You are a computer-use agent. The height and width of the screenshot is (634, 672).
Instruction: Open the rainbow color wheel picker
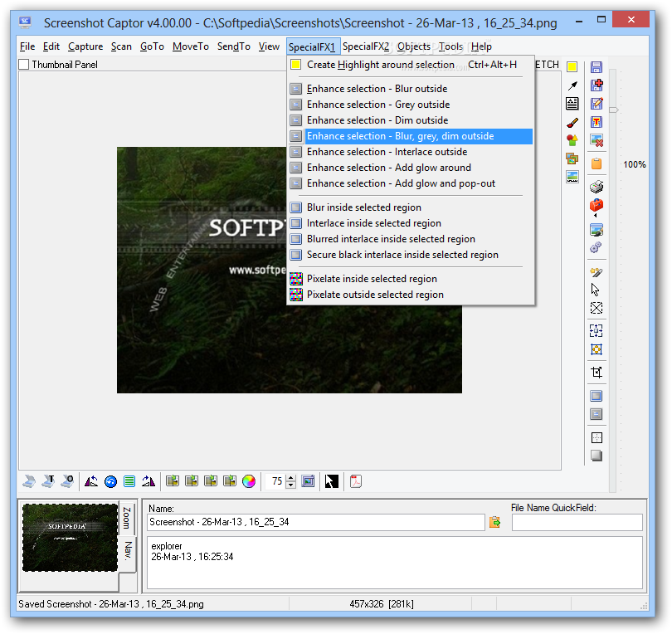[x=249, y=481]
